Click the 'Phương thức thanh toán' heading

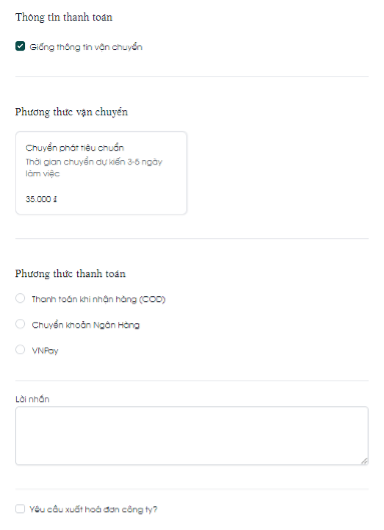pos(70,273)
